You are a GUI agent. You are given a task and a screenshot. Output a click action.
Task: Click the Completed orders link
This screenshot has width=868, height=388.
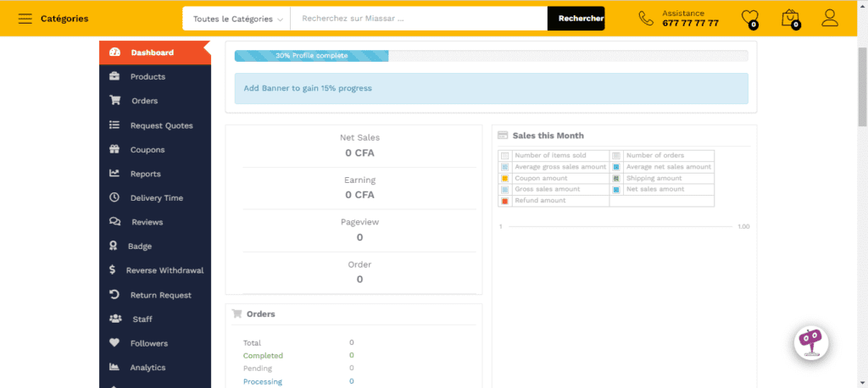tap(263, 356)
